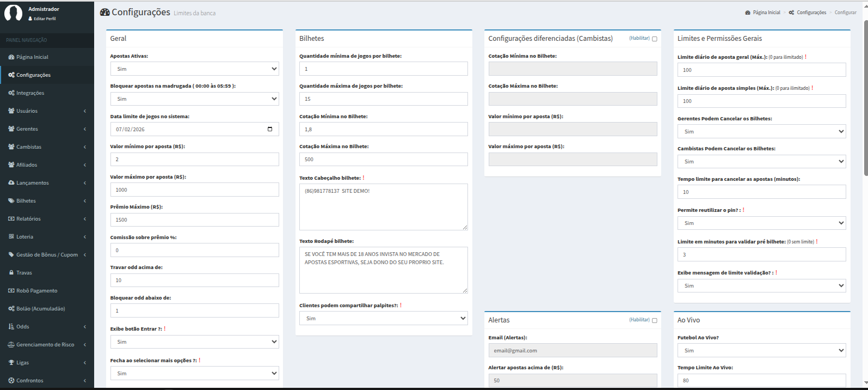This screenshot has height=390, width=868.
Task: Click the Página Inicial dashboard icon in sidebar
Action: pyautogui.click(x=11, y=57)
